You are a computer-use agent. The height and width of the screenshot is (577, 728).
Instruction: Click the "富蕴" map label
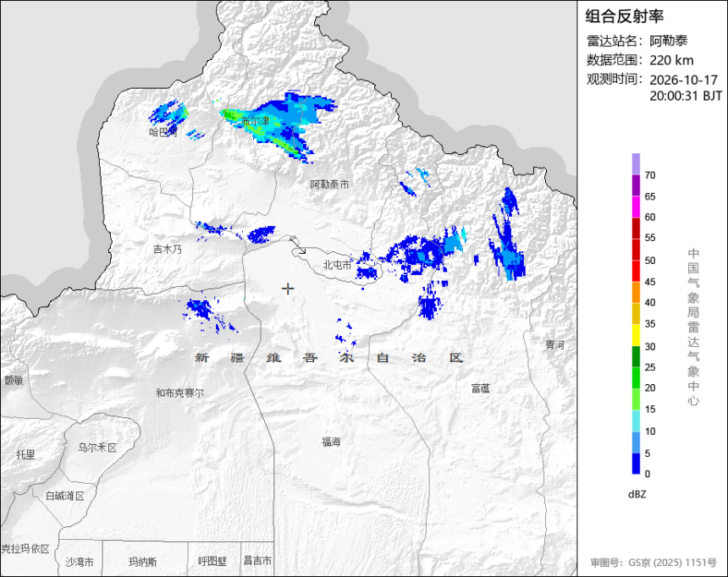point(481,388)
